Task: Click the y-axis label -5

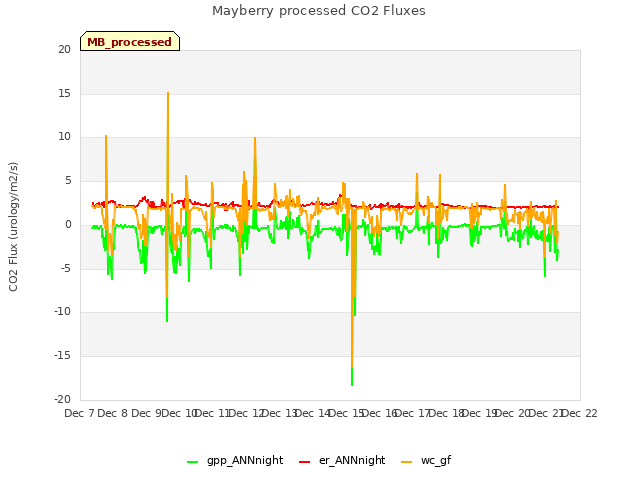Action: [x=66, y=269]
